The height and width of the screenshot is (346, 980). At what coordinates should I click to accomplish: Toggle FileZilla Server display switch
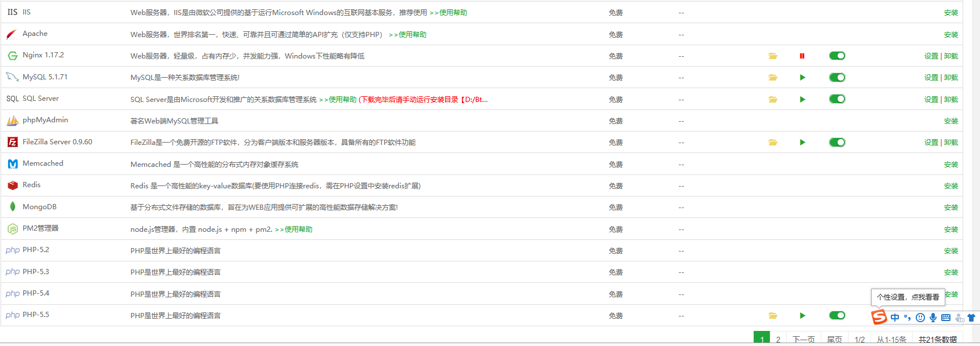[837, 142]
